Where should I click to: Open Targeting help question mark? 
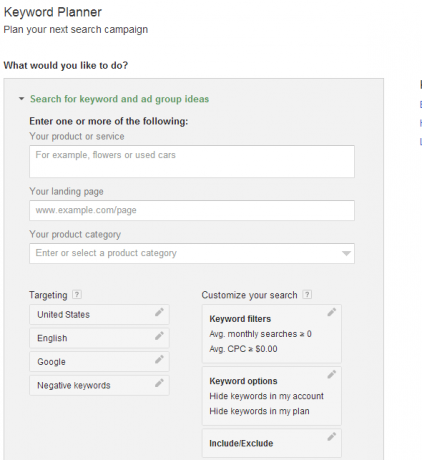pos(77,295)
